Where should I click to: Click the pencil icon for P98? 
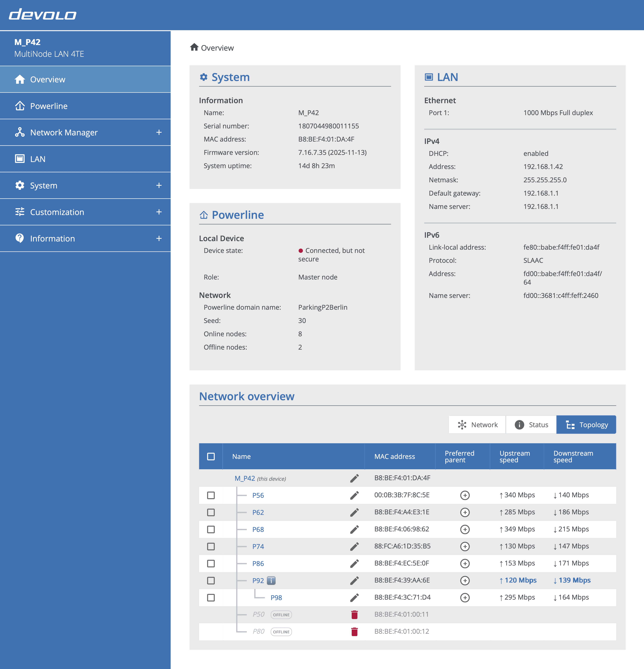tap(354, 598)
